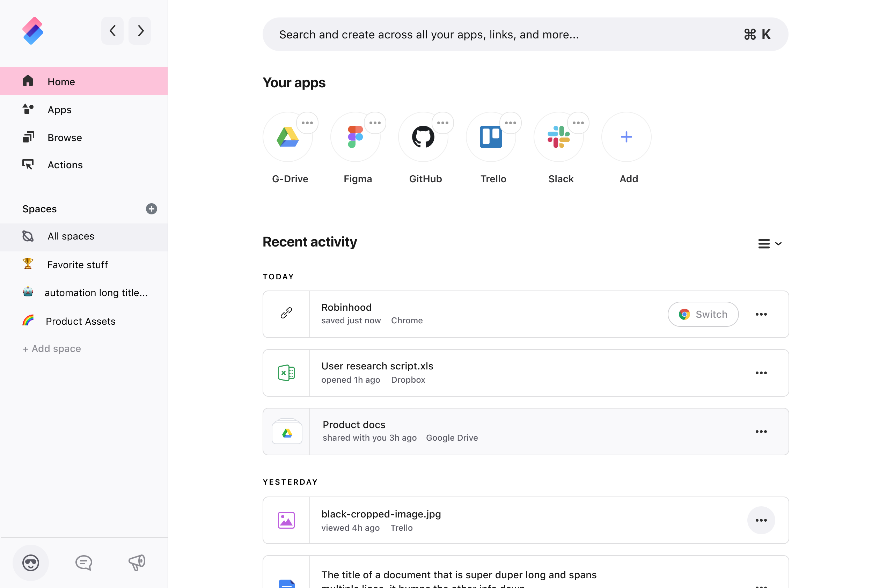894x588 pixels.
Task: Click Add space in the sidebar
Action: (x=51, y=348)
